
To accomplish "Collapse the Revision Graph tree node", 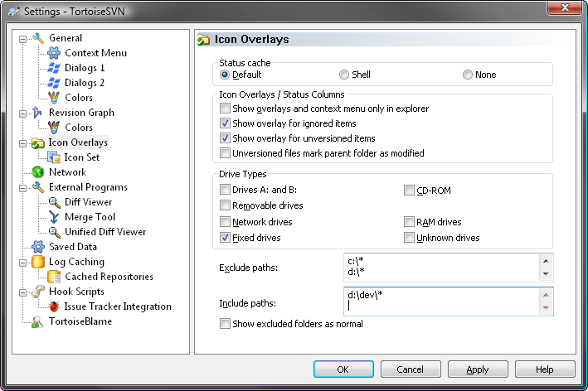I will pos(23,113).
